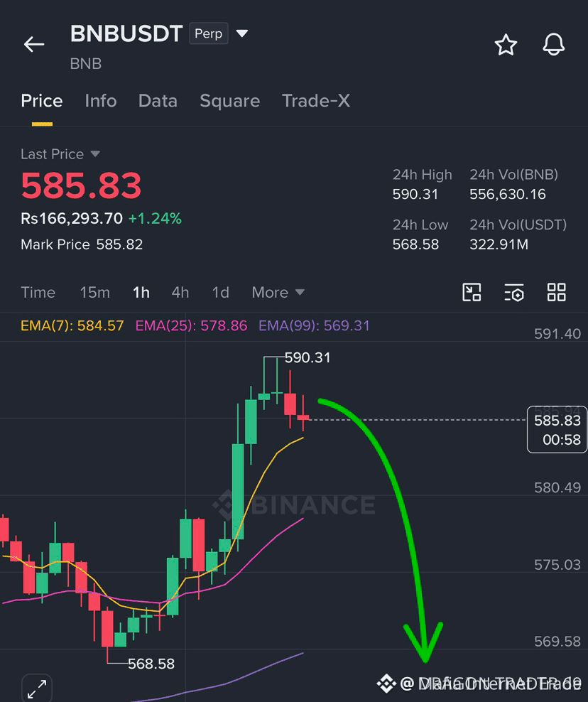Tap the 575.03 price axis label
This screenshot has width=588, height=702.
[557, 565]
